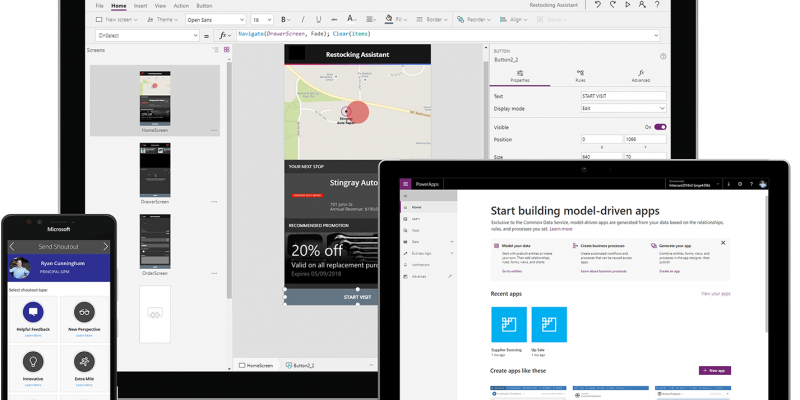800x400 pixels.
Task: Open the font color picker
Action: tap(354, 19)
